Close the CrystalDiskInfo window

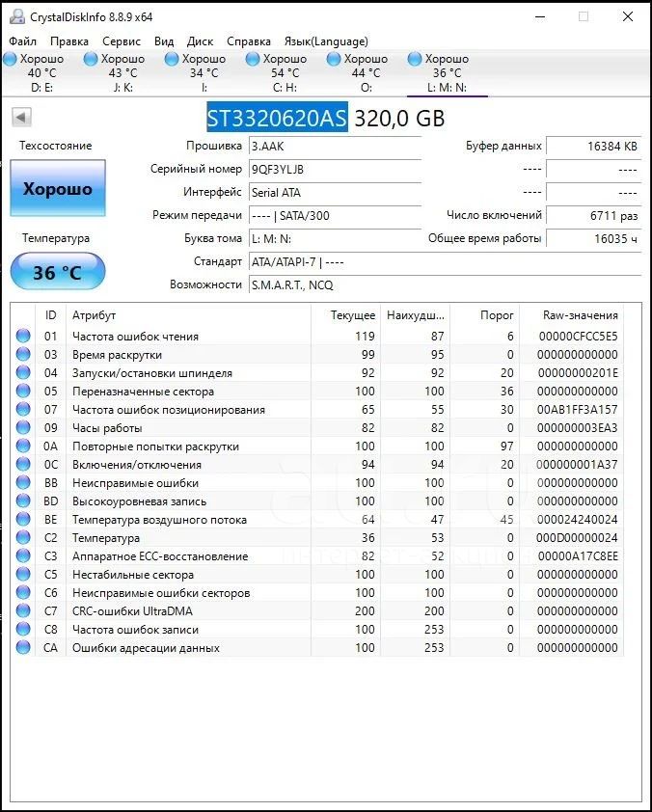click(x=628, y=16)
